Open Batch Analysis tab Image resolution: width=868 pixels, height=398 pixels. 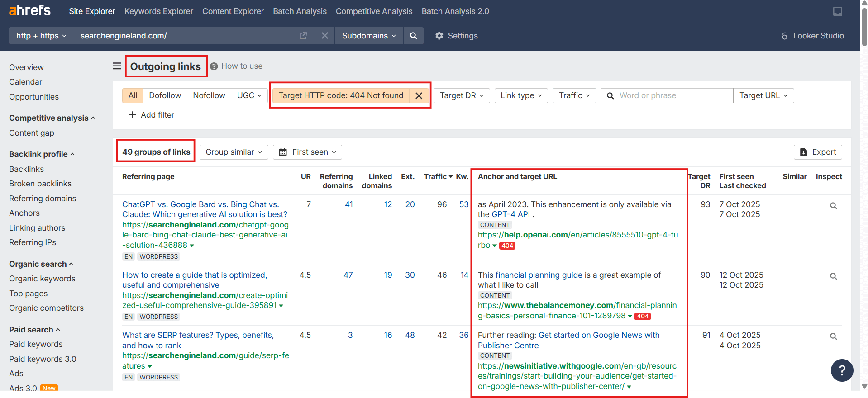(x=300, y=11)
